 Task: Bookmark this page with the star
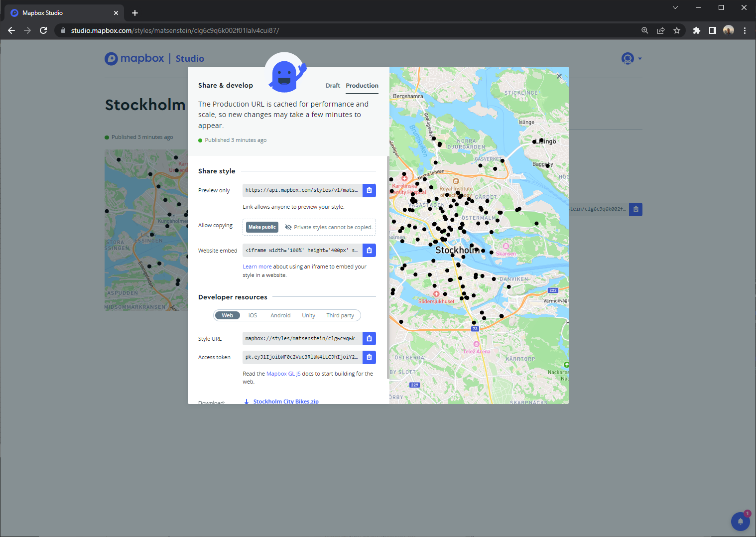click(677, 30)
